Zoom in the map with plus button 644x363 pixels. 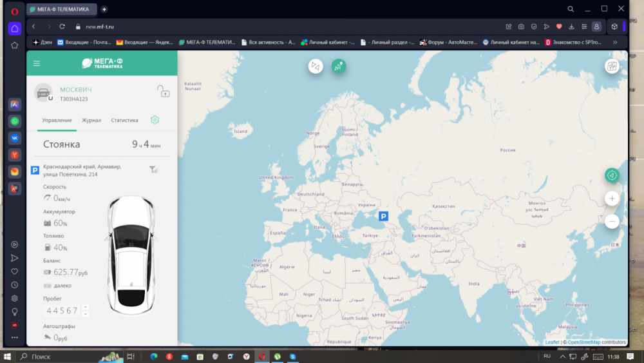[x=612, y=199]
